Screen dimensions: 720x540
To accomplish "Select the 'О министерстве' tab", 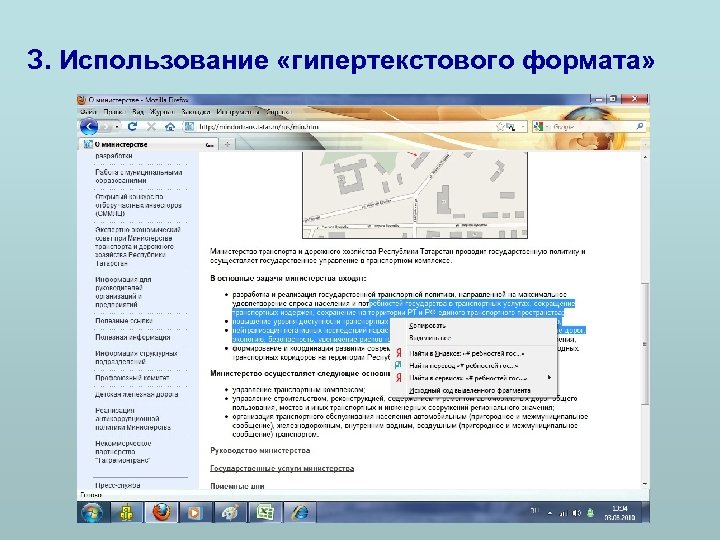I will [149, 144].
